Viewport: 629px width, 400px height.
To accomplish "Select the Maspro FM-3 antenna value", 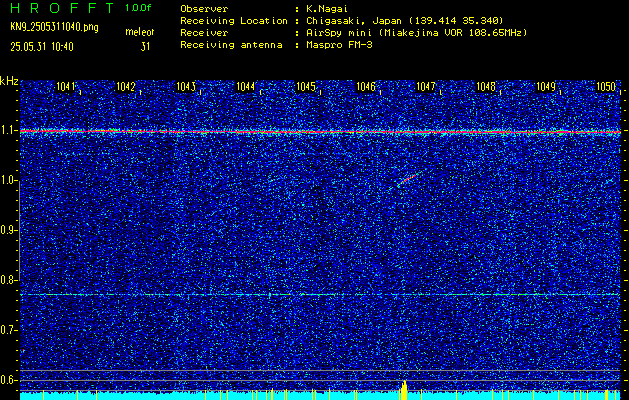I will pyautogui.click(x=339, y=45).
